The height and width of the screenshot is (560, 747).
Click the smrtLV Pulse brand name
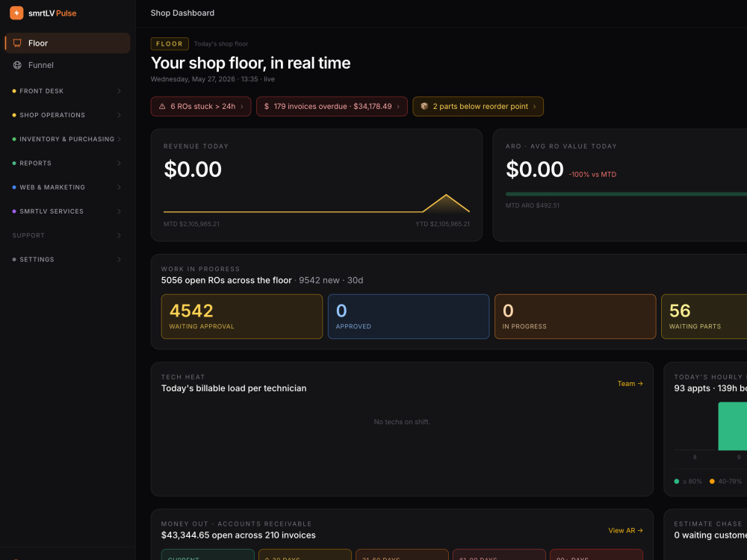(x=52, y=13)
